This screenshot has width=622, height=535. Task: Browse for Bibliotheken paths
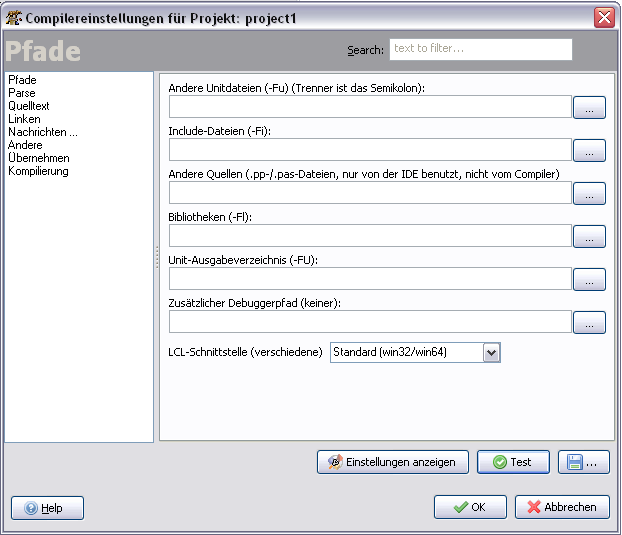pyautogui.click(x=589, y=236)
